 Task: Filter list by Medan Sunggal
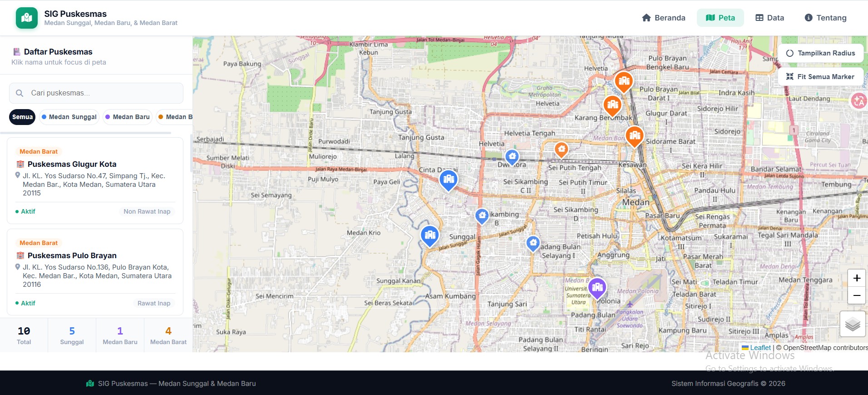(69, 117)
